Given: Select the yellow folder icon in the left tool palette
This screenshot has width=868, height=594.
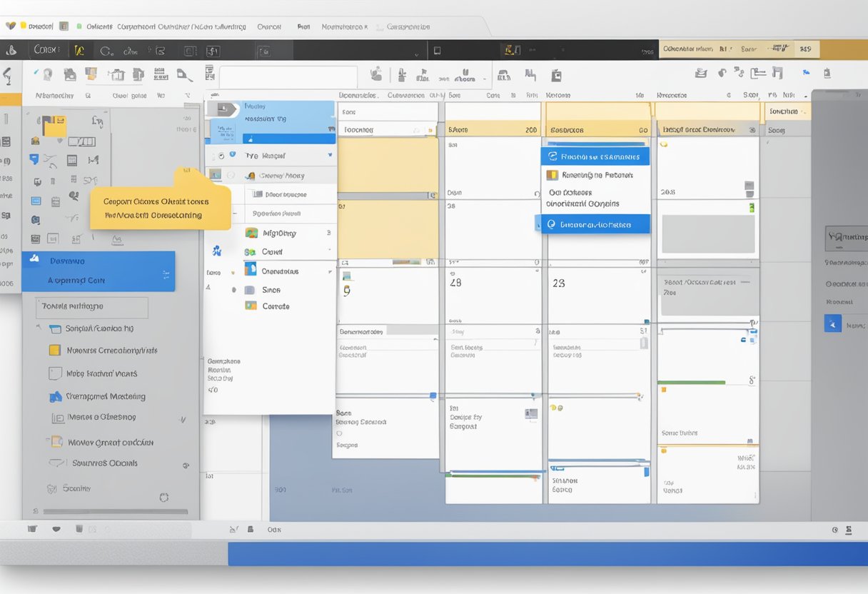Looking at the screenshot, I should point(54,126).
